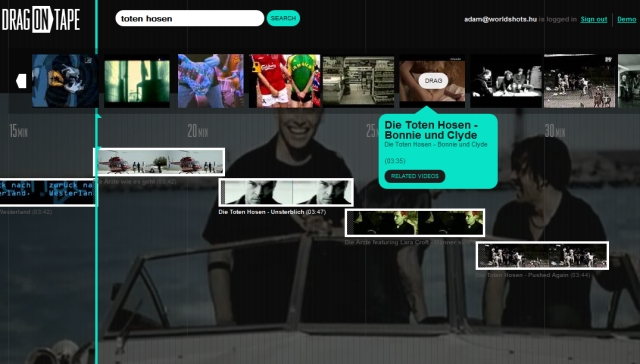This screenshot has width=640, height=364.
Task: Select the Pushed Again clip strip on timeline
Action: tap(542, 255)
